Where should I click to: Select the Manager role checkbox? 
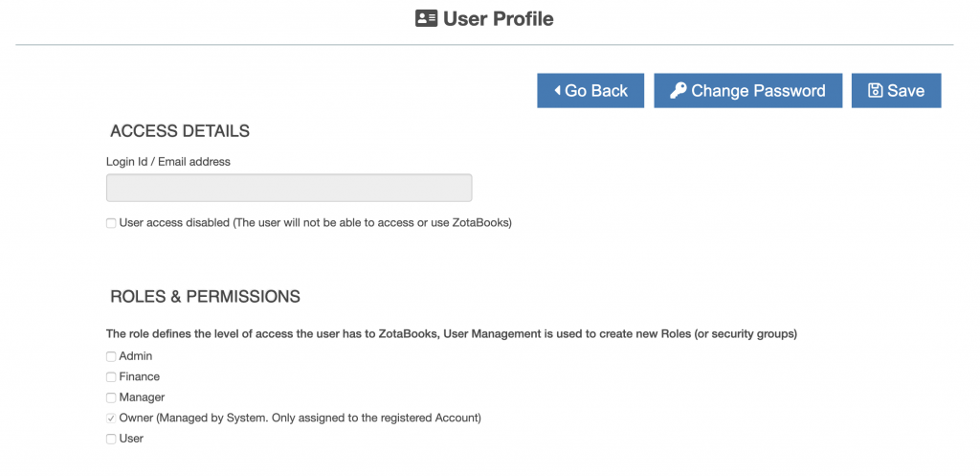tap(111, 397)
